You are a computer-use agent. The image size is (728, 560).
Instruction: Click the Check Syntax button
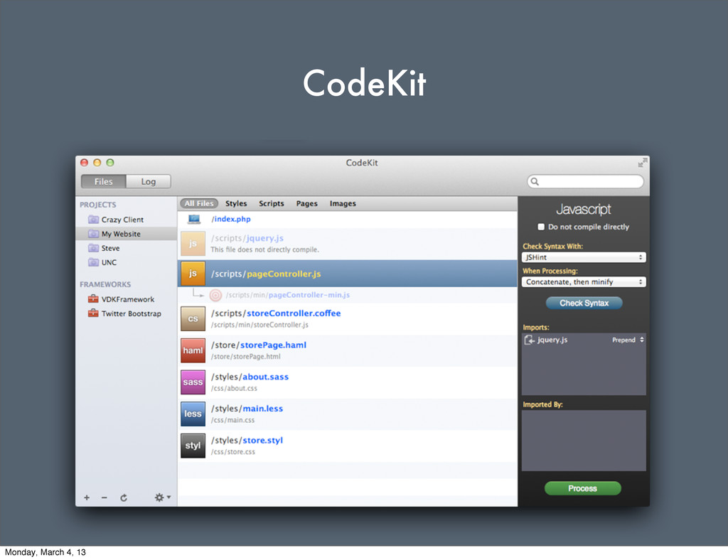point(584,303)
